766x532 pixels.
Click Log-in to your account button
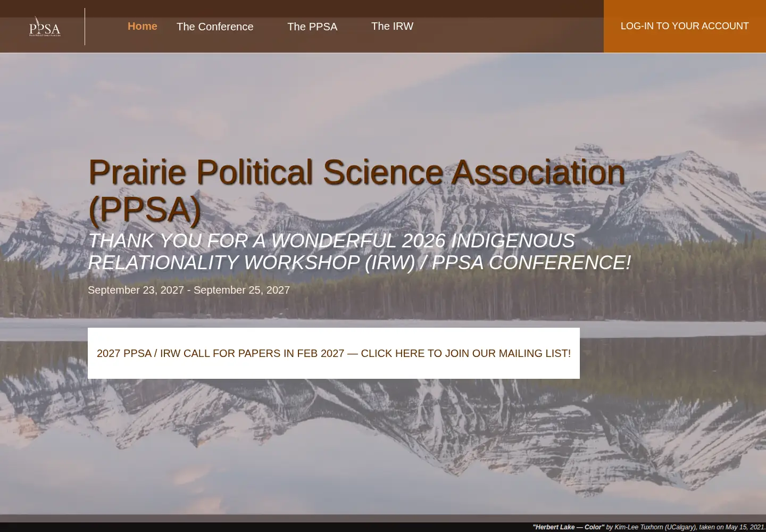pyautogui.click(x=685, y=26)
